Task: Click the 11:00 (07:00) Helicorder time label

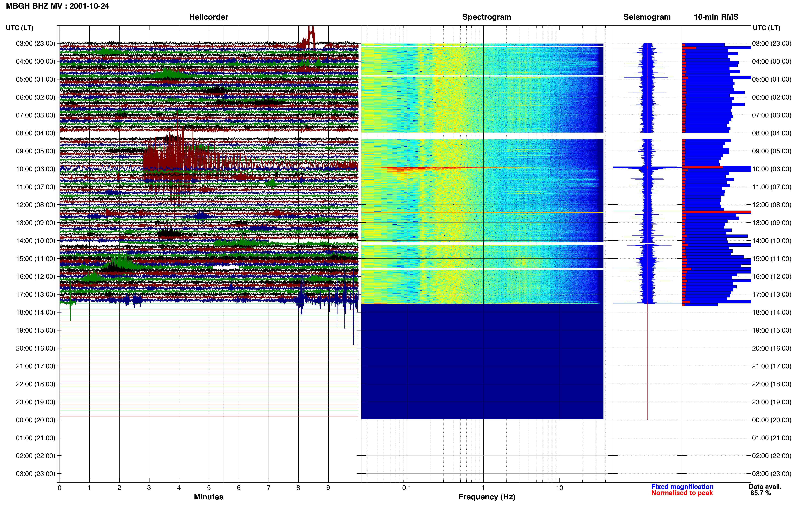Action: [x=36, y=187]
